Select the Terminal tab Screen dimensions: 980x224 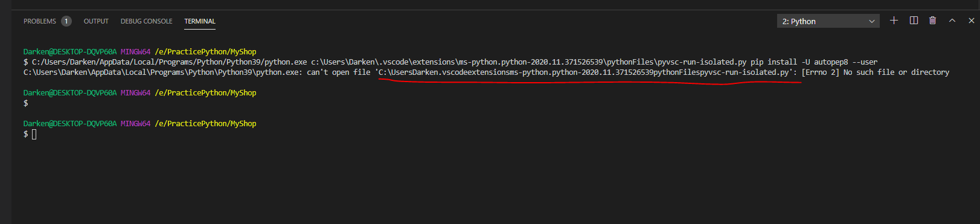point(200,21)
